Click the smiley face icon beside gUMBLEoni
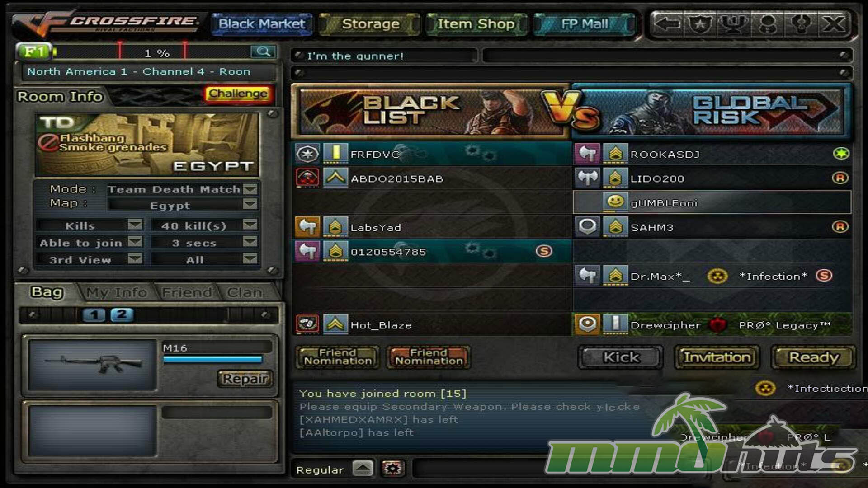Image resolution: width=868 pixels, height=488 pixels. (x=615, y=202)
